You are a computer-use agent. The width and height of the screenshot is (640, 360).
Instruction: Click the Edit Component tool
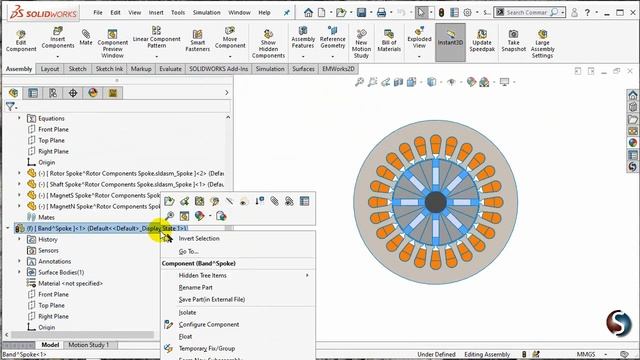(21, 41)
